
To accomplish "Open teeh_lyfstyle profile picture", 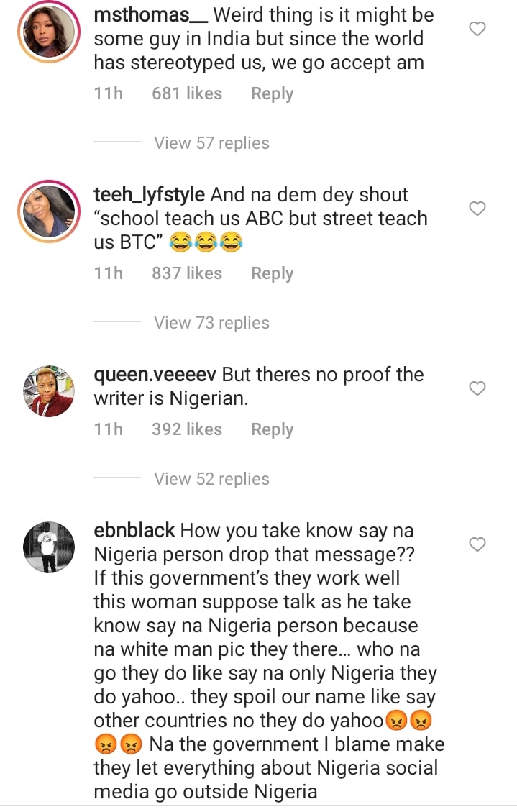I will [48, 211].
